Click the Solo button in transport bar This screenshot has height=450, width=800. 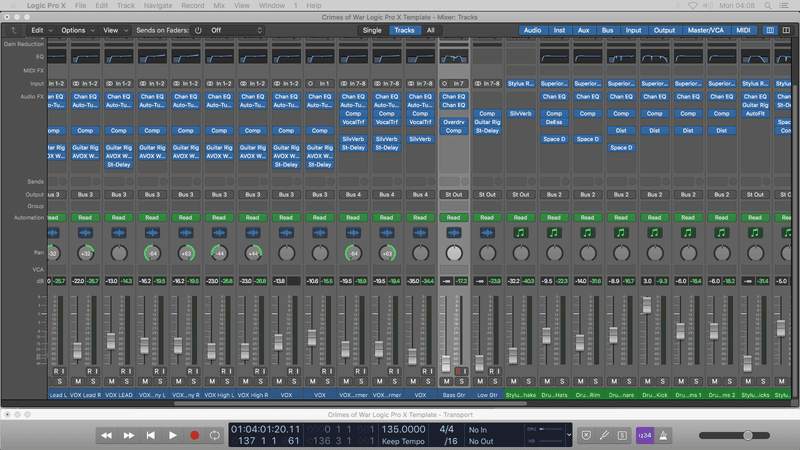(x=622, y=435)
